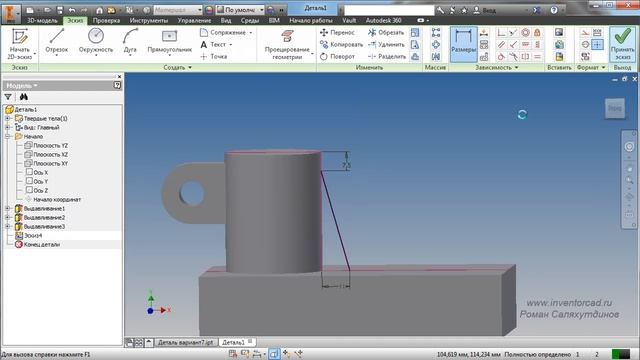Click the Размеры dimension tool
Screen dimensions: 640x360
pos(464,44)
